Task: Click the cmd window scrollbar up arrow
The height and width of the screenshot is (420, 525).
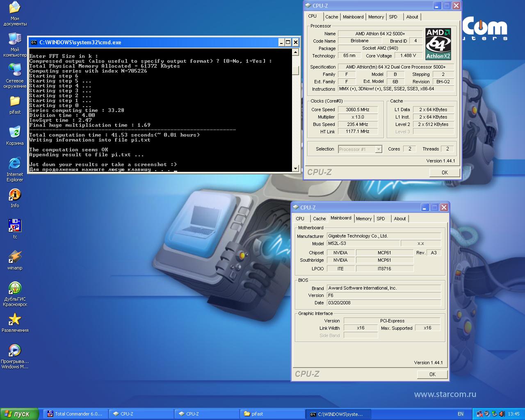Action: [295, 52]
